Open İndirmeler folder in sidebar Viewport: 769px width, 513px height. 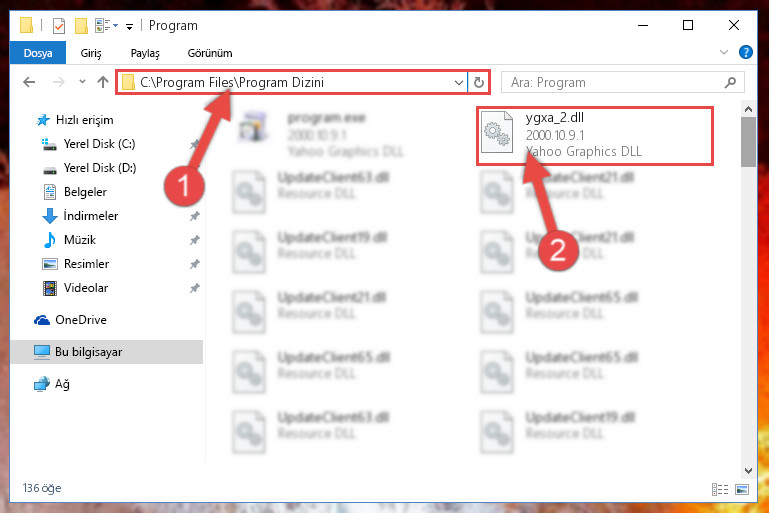tap(91, 216)
